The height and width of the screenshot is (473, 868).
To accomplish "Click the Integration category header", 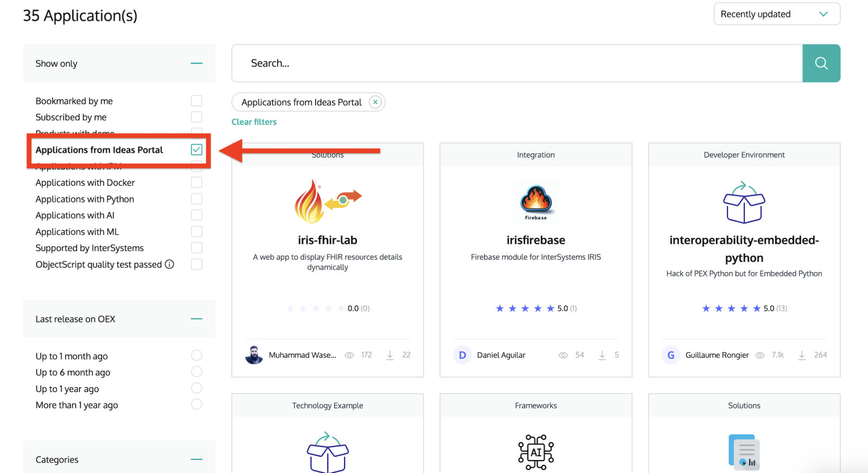I will point(536,155).
